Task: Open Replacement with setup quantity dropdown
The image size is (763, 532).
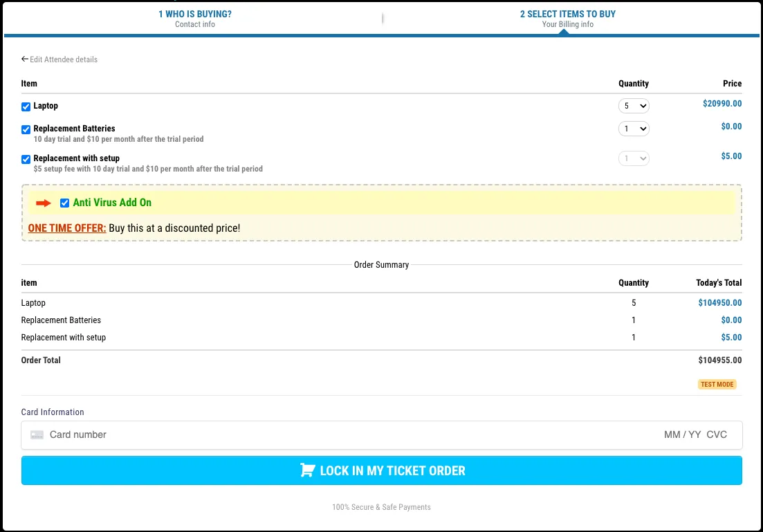Action: click(634, 158)
